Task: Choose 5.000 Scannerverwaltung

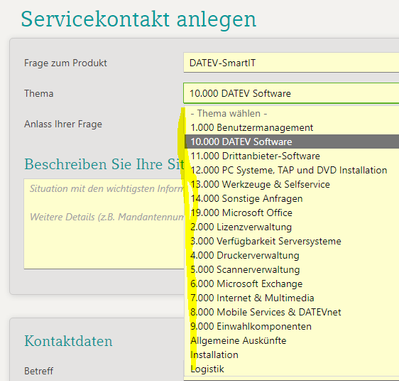Action: click(x=292, y=269)
